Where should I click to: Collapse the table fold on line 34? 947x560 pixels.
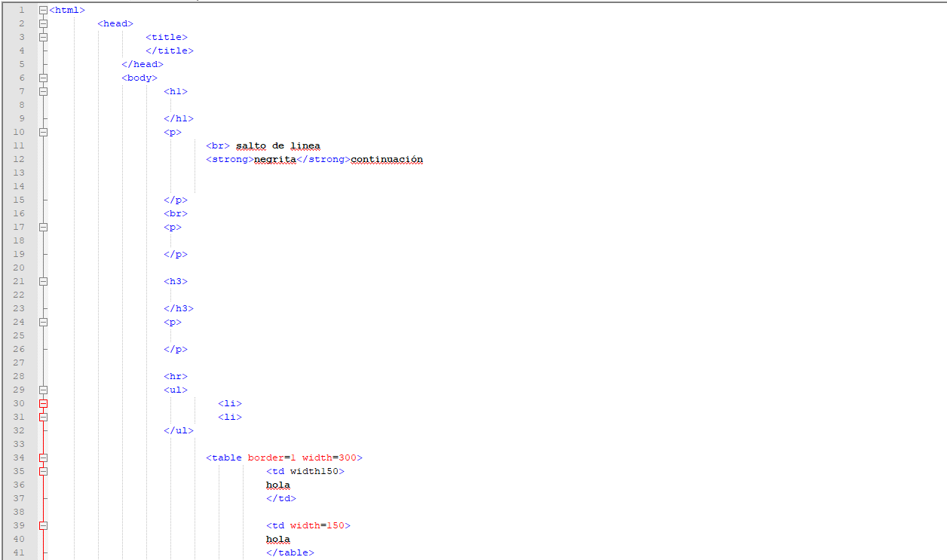[x=43, y=457]
